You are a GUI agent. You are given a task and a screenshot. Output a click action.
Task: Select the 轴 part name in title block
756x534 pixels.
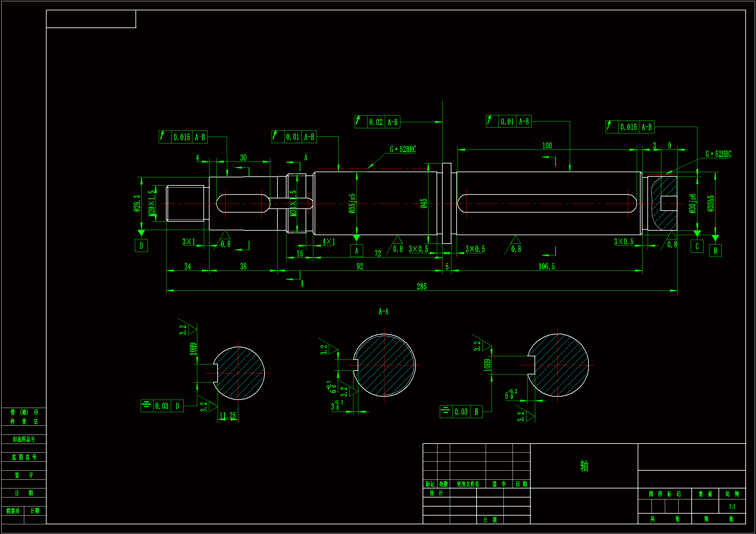pos(584,466)
